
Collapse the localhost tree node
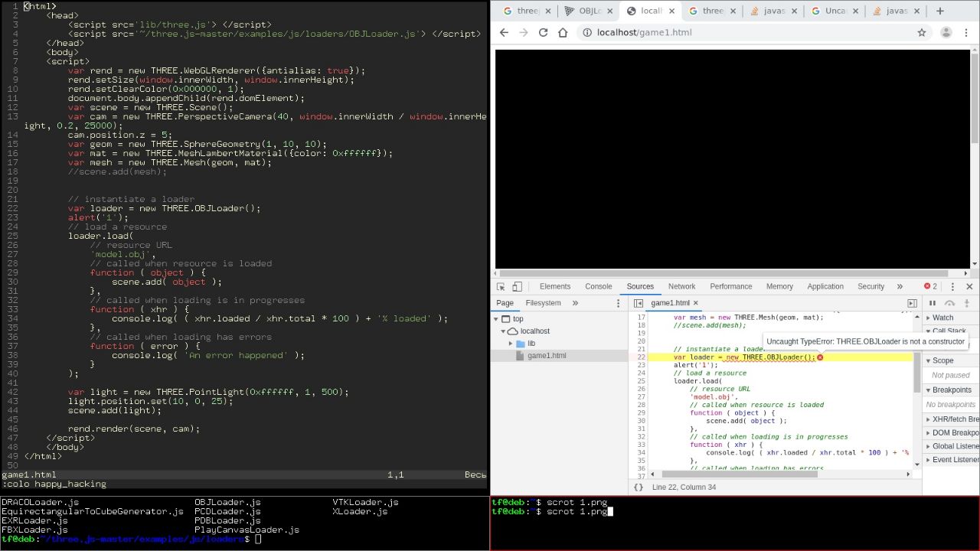tap(503, 331)
